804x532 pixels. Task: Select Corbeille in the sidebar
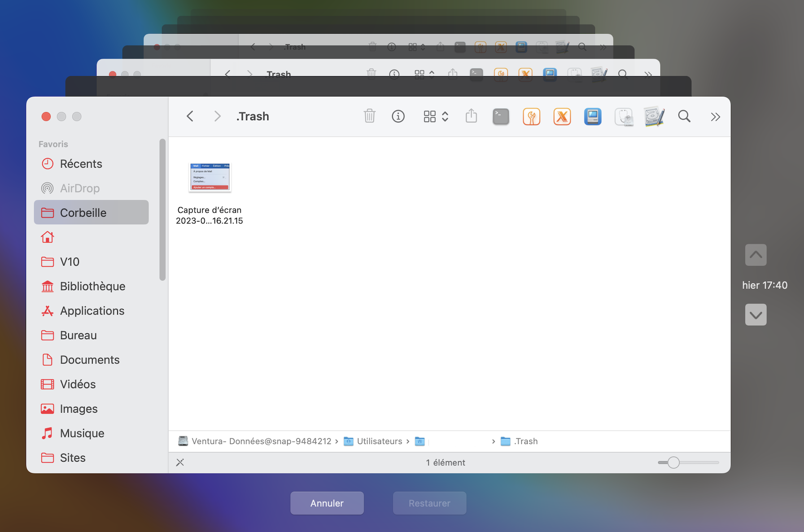[91, 213]
